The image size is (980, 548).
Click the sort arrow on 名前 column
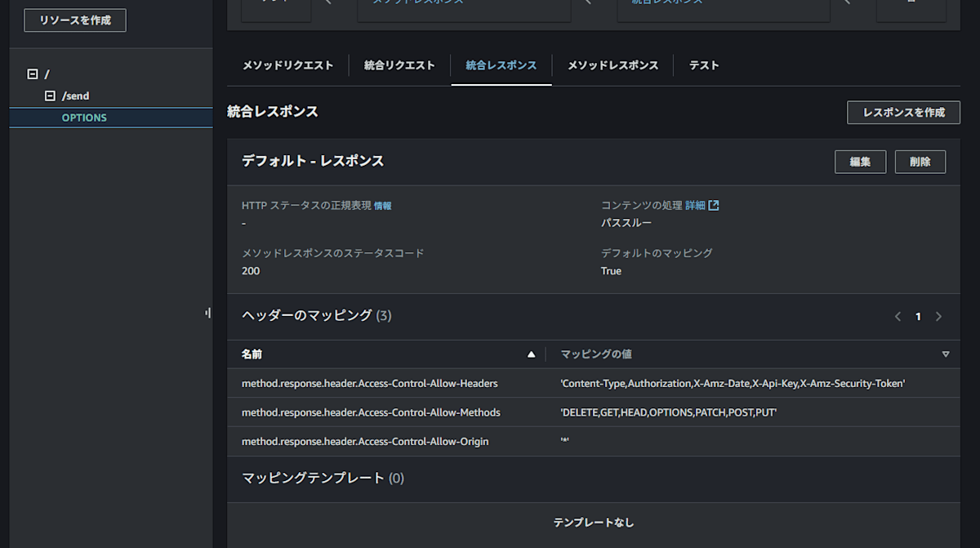click(532, 354)
